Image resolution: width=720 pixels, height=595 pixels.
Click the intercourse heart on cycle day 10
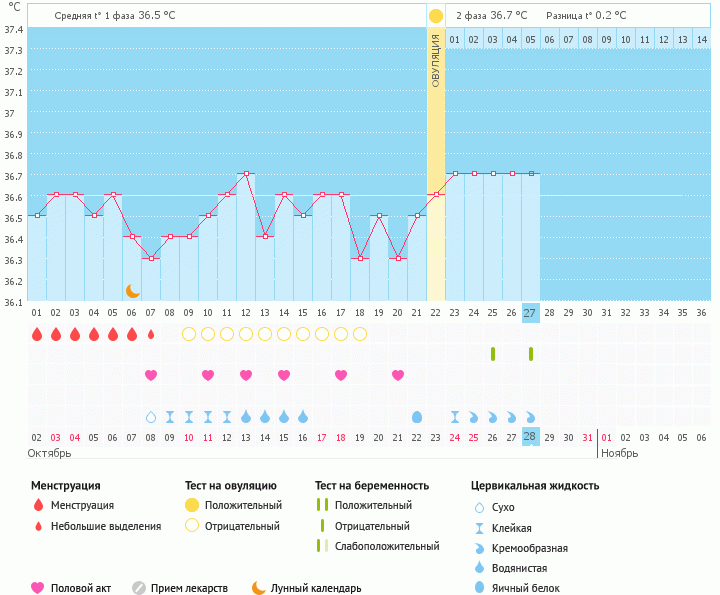pyautogui.click(x=208, y=375)
